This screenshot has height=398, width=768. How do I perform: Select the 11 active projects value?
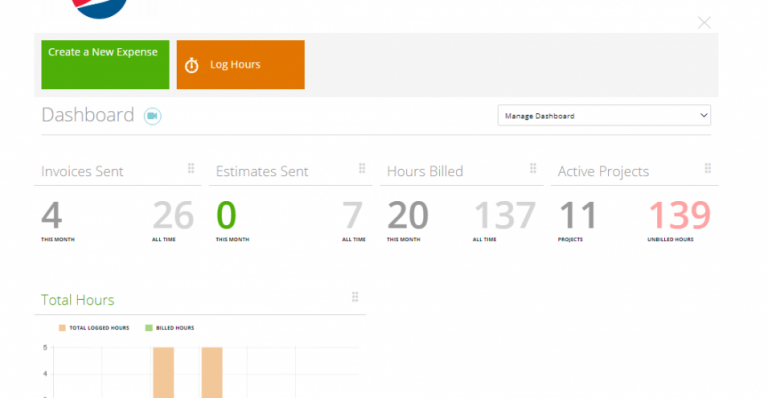pos(578,215)
